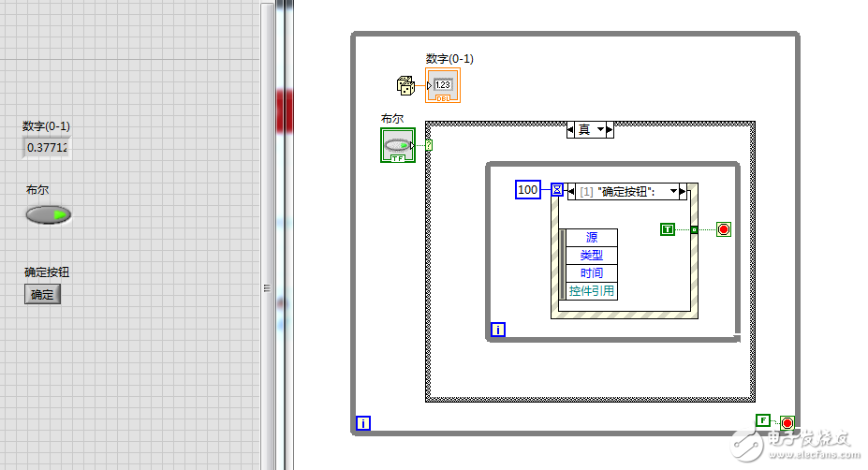Click the random number dice node

(405, 86)
